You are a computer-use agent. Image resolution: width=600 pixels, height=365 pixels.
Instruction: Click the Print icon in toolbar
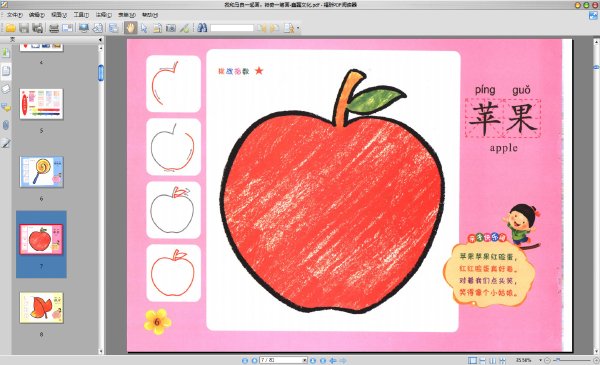pyautogui.click(x=54, y=28)
